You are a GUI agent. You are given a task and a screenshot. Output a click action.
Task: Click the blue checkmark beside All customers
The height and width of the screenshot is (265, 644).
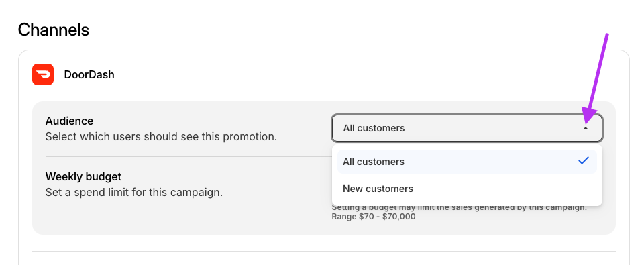pos(583,161)
